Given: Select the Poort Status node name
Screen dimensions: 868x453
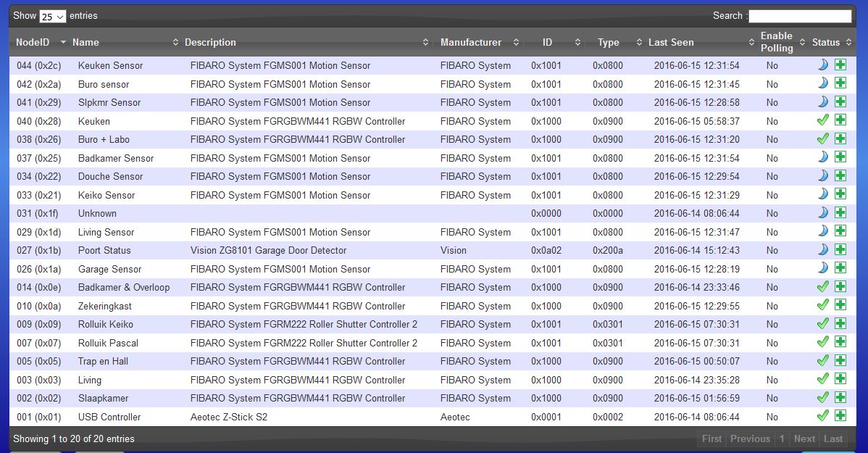Looking at the screenshot, I should click(x=104, y=250).
